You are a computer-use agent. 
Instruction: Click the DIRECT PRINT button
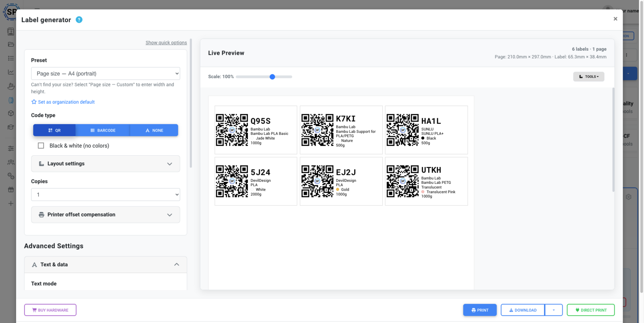[x=591, y=310]
